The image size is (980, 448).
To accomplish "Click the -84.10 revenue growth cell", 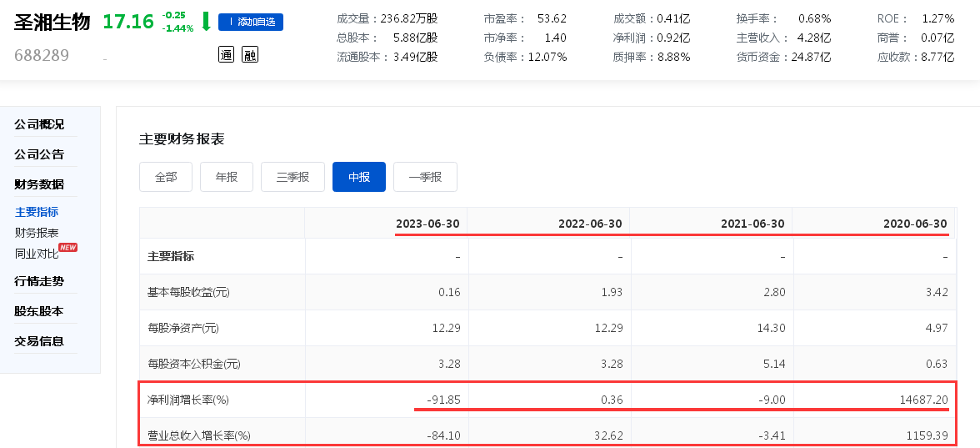I will click(444, 435).
